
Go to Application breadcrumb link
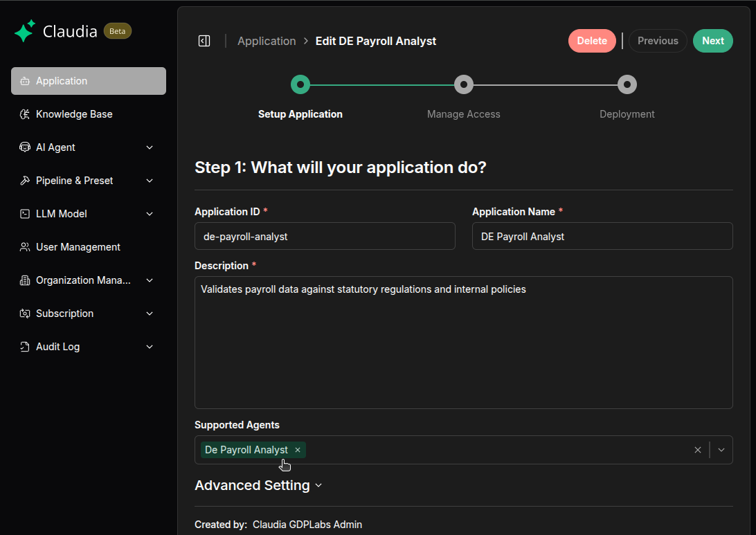pyautogui.click(x=267, y=41)
